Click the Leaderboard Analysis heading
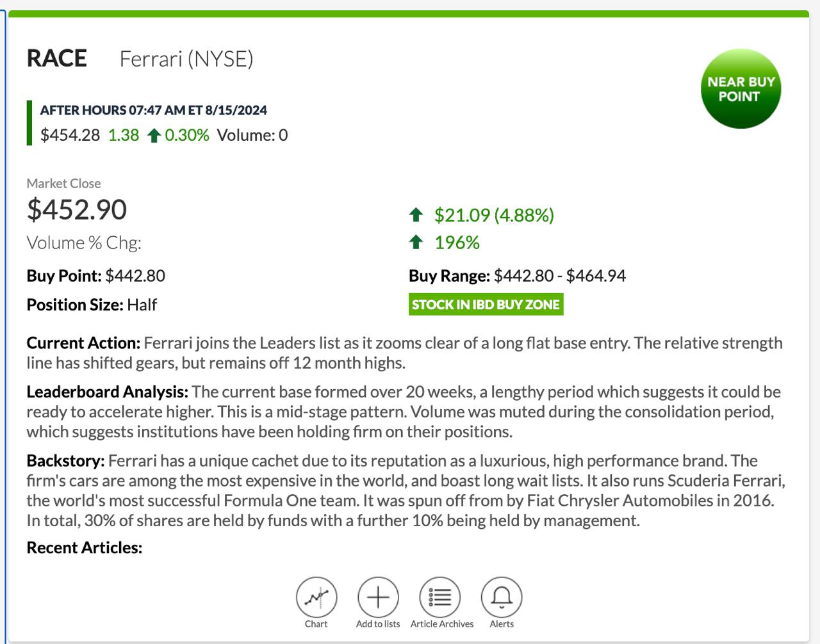Screen dimensions: 820x644 (x=108, y=392)
